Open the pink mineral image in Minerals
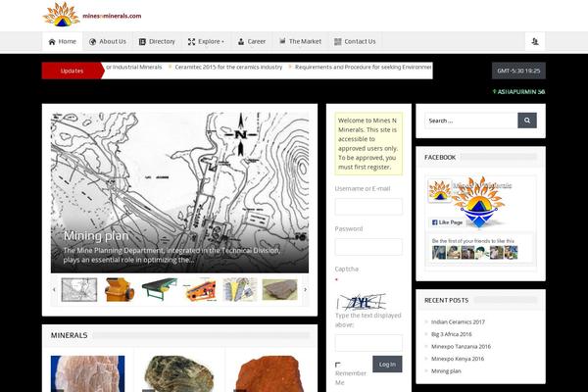This screenshot has width=588, height=392. pos(88,373)
